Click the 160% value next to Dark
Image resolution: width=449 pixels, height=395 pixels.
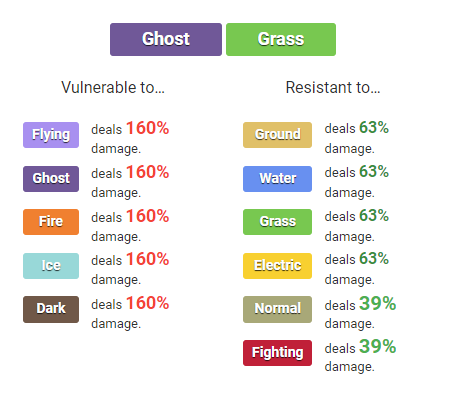148,303
